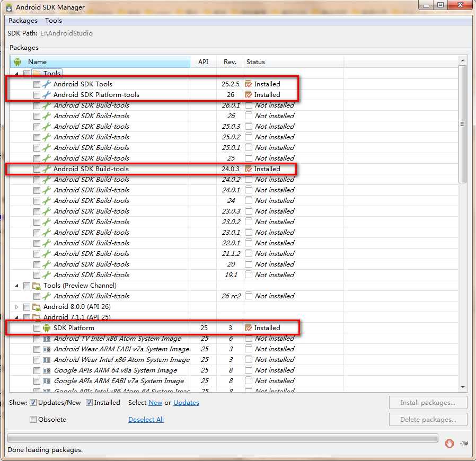
Task: Click the Build-tools 26 rc2 wrench icon
Action: 47,296
